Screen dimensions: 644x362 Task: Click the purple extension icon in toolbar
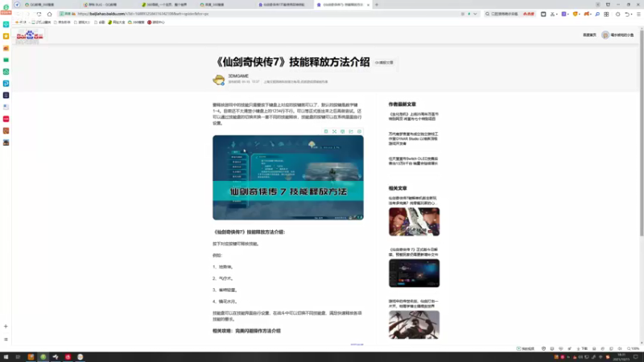564,14
